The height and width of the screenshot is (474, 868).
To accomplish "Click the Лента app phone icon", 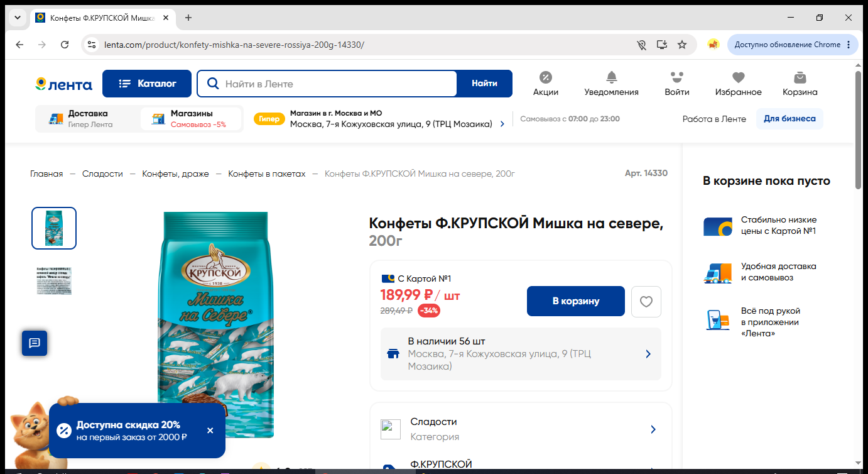I will tap(717, 320).
